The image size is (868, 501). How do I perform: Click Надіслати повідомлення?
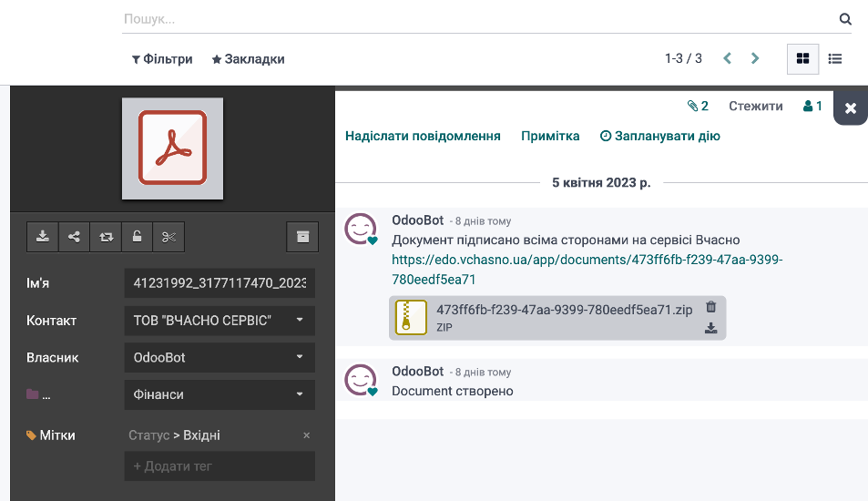(x=423, y=136)
